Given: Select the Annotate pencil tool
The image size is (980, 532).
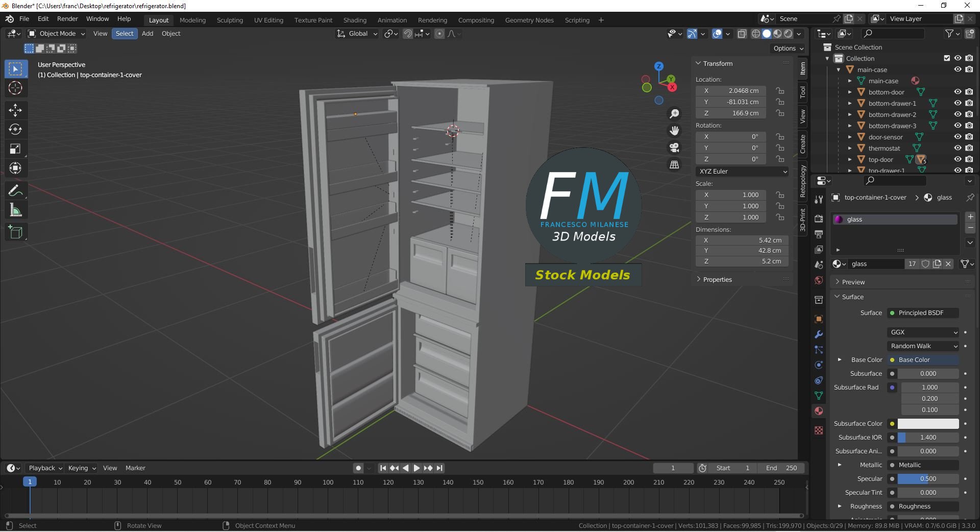Looking at the screenshot, I should click(x=15, y=190).
